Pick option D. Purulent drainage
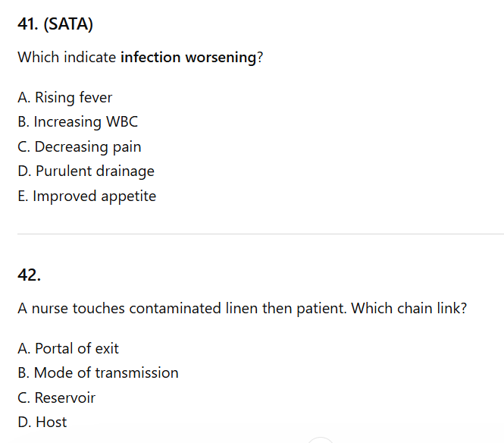504x443 pixels. pyautogui.click(x=86, y=171)
